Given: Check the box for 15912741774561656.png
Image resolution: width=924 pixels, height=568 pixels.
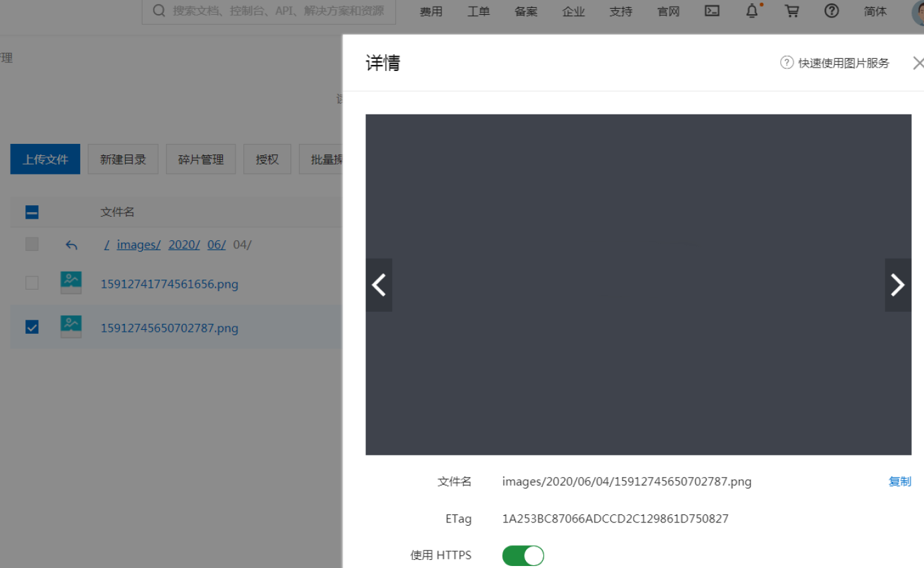Looking at the screenshot, I should click(x=32, y=283).
